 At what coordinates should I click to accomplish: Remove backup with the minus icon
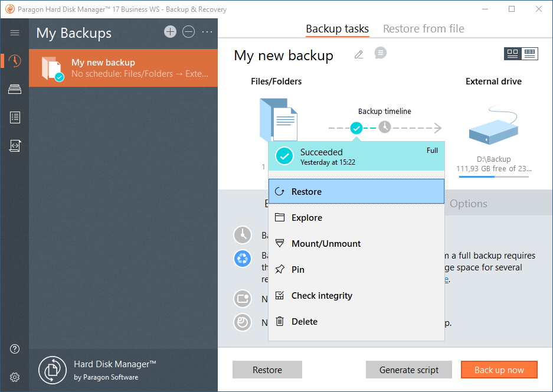(x=188, y=32)
